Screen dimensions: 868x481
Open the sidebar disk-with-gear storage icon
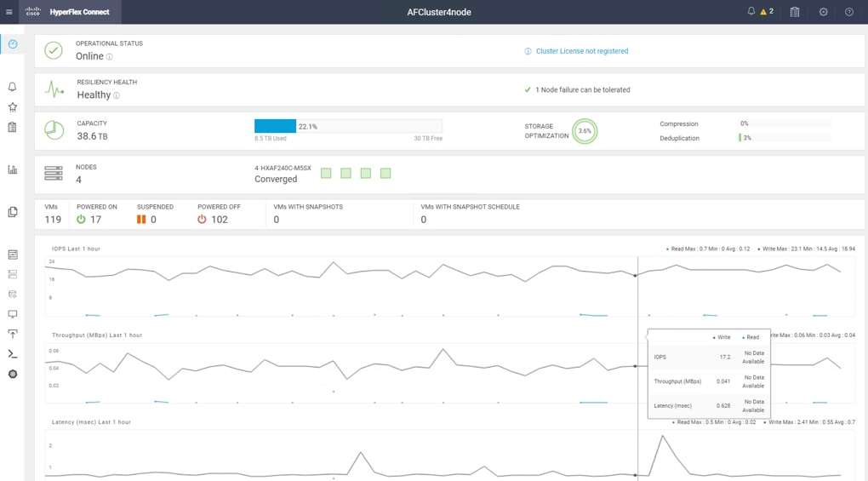coord(12,295)
